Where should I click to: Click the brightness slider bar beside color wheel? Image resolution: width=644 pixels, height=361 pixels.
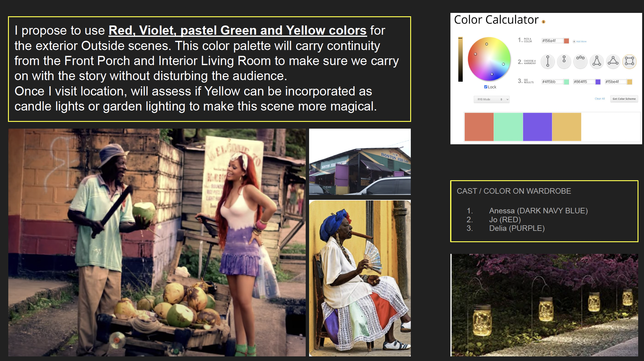point(460,59)
